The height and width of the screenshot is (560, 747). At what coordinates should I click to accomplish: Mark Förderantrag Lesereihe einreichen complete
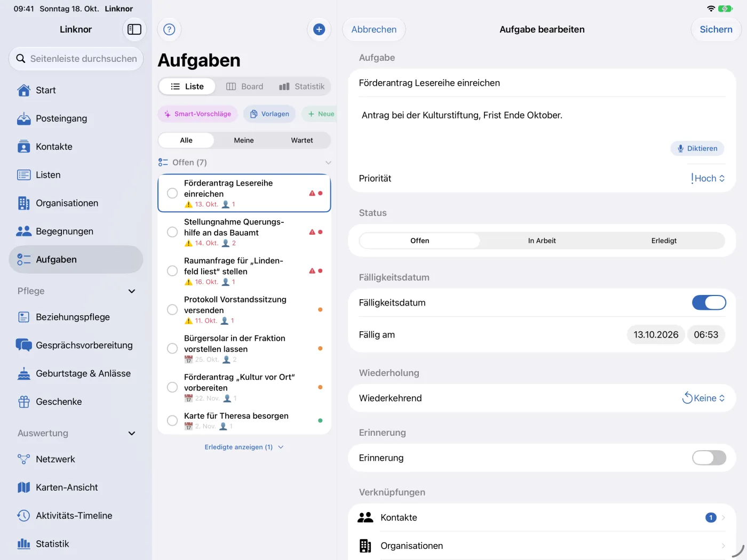coord(172,193)
